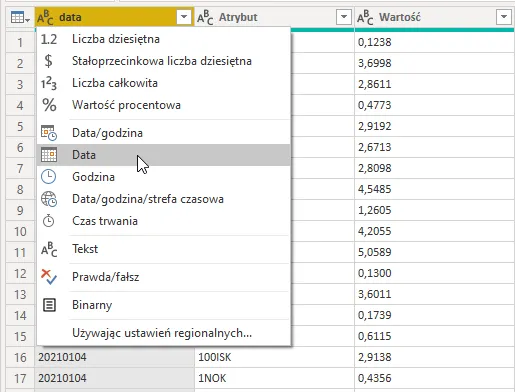Click the value 3,6011

pyautogui.click(x=375, y=294)
